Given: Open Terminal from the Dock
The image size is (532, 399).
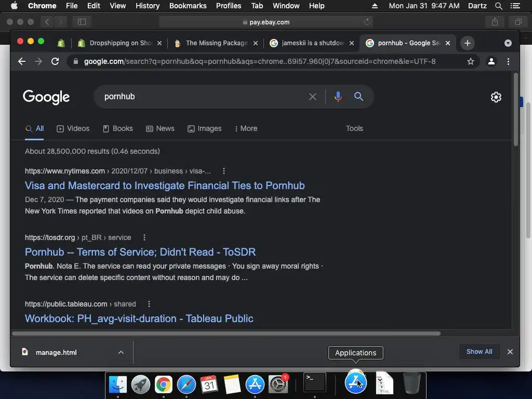Looking at the screenshot, I should 315,382.
